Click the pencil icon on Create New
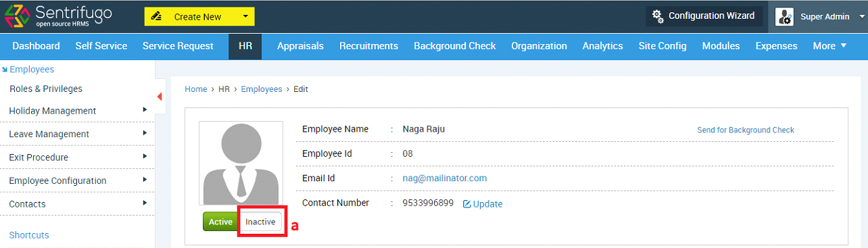Viewport: 868px width, 248px height. tap(157, 16)
